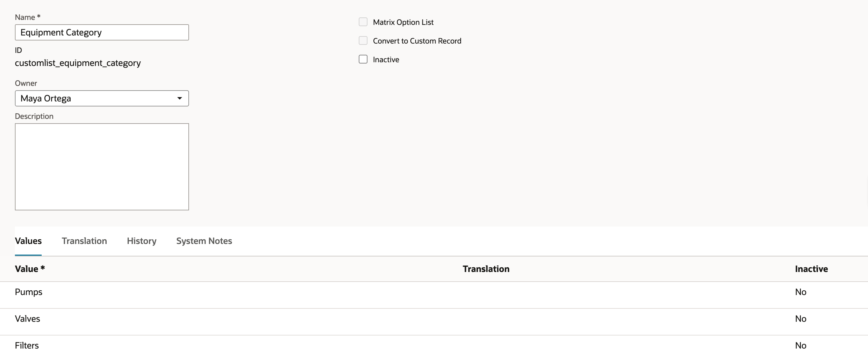The width and height of the screenshot is (868, 361).
Task: Check the Inactive checkbox
Action: pyautogui.click(x=363, y=59)
